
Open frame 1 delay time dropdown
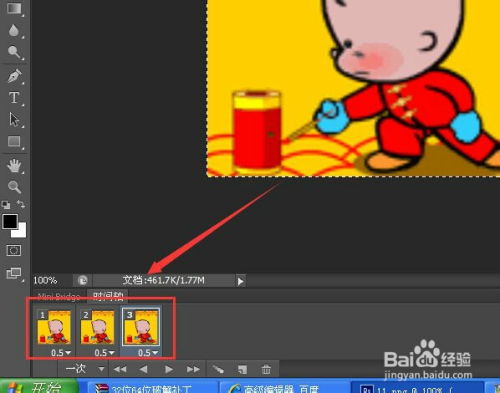[x=61, y=353]
